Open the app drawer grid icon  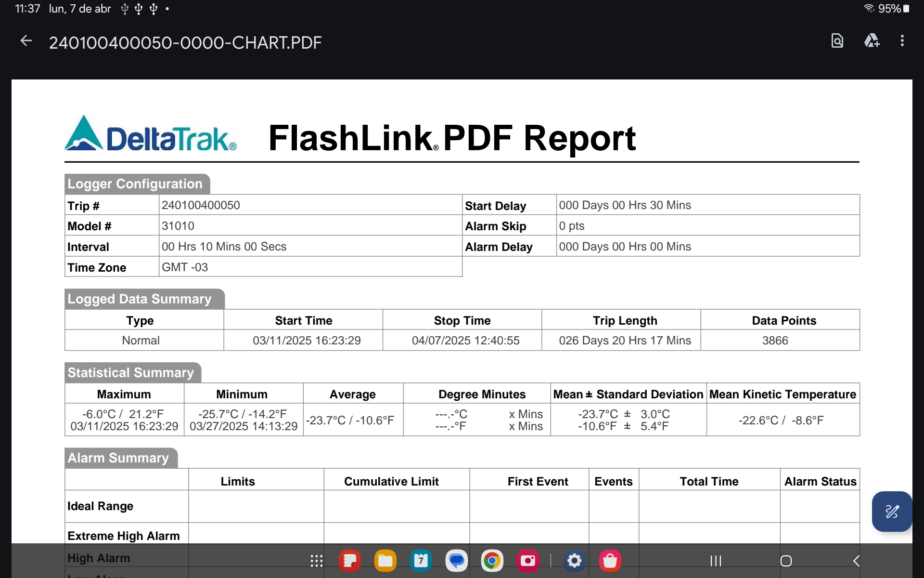(x=317, y=561)
